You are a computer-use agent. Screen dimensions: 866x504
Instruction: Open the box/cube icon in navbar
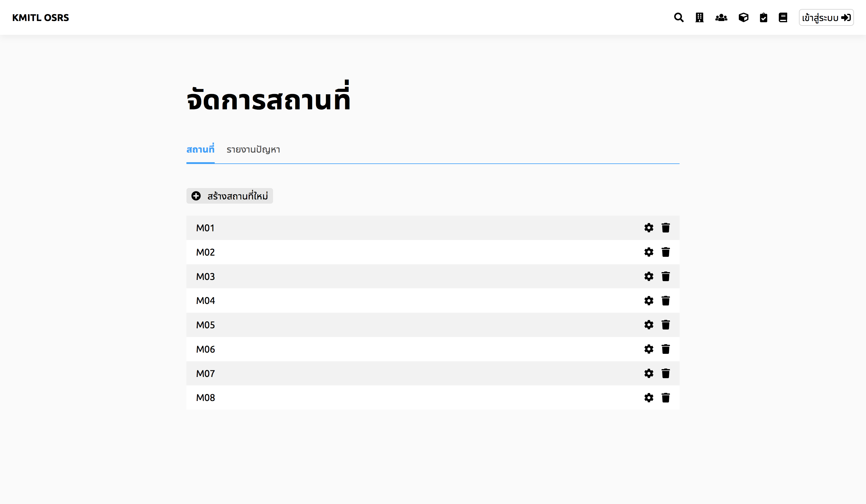tap(743, 17)
